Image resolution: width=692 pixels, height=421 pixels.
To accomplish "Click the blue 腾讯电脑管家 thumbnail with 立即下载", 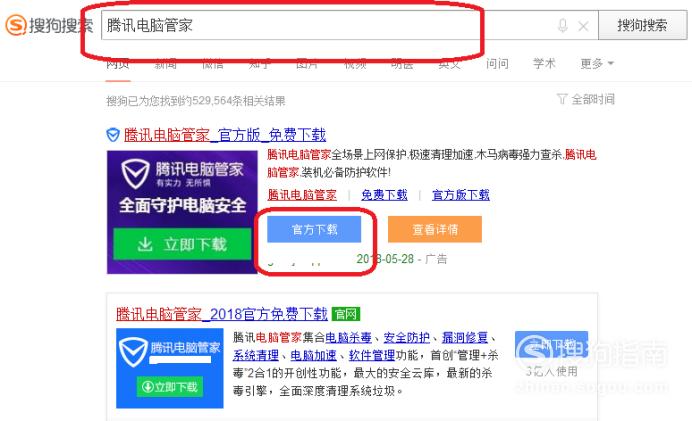I will [169, 368].
